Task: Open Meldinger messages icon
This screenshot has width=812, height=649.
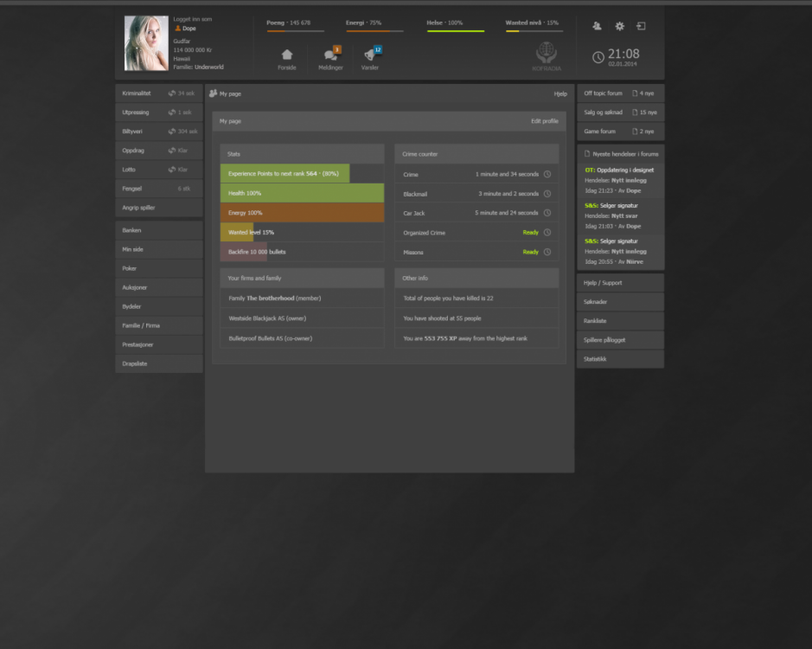Action: pyautogui.click(x=330, y=55)
